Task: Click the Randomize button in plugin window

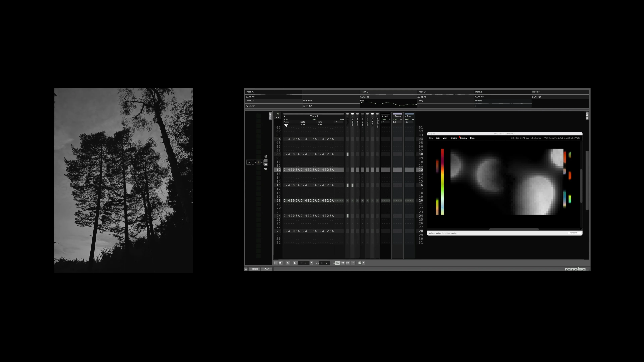Action: (x=574, y=233)
